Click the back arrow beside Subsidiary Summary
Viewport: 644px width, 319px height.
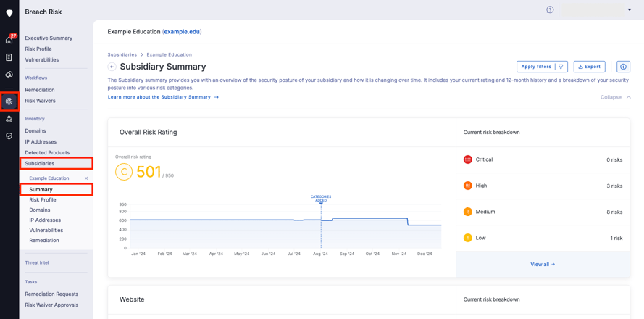(112, 67)
